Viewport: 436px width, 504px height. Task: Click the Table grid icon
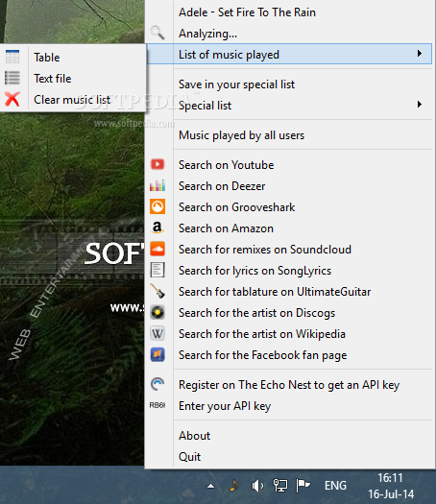tap(12, 57)
